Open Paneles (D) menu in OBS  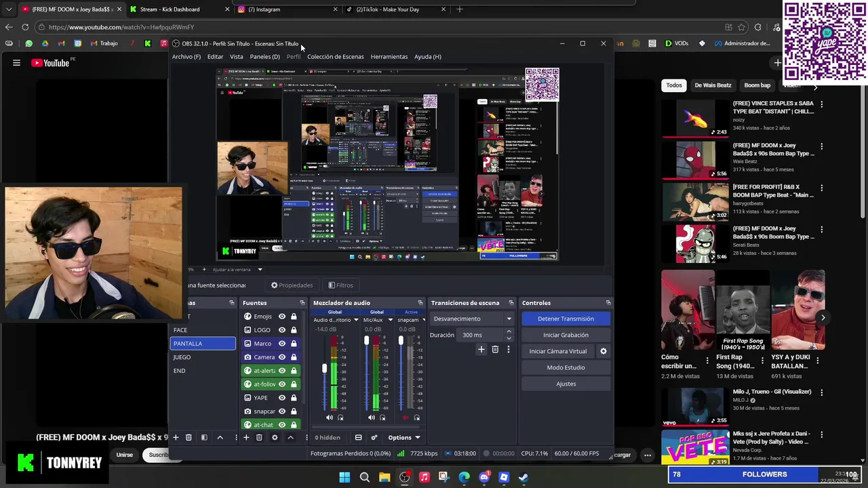pos(264,57)
